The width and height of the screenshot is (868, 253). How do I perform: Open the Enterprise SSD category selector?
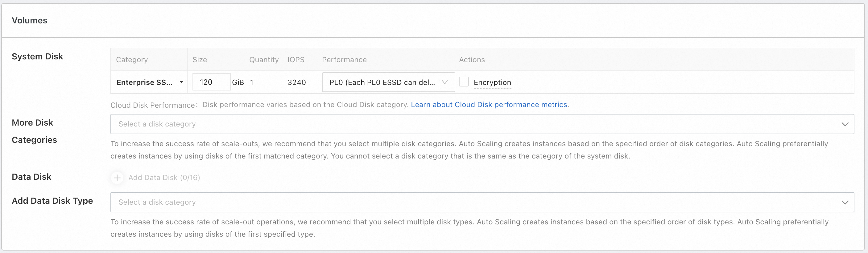coord(149,82)
